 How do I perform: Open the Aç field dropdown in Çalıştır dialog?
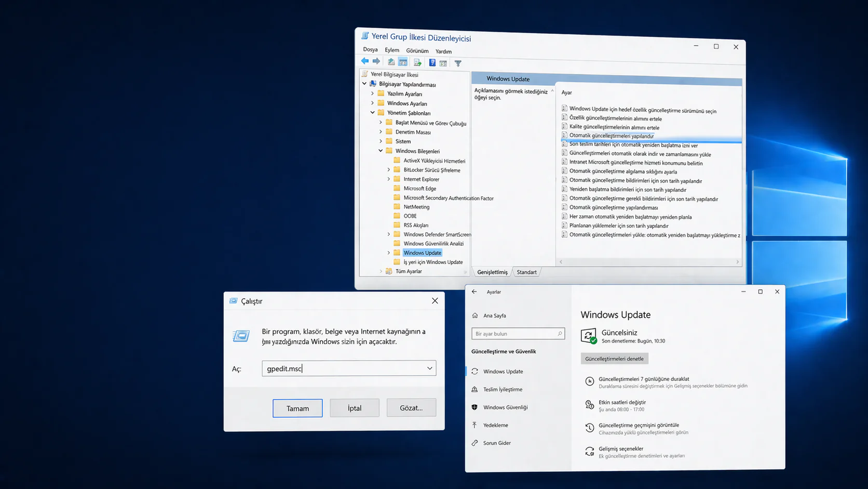(429, 368)
